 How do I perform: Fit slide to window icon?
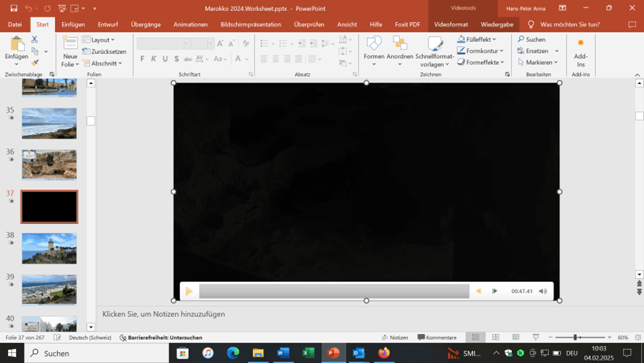638,337
